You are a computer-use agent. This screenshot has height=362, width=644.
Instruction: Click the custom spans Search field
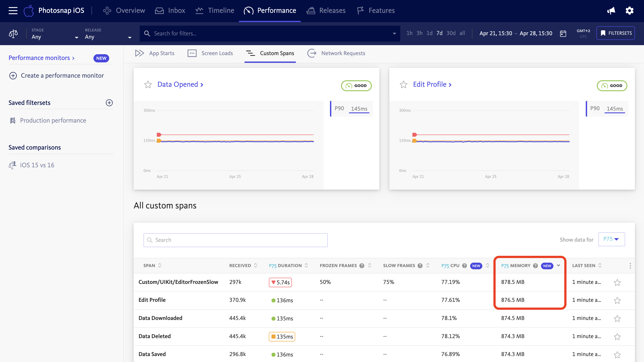pos(235,240)
